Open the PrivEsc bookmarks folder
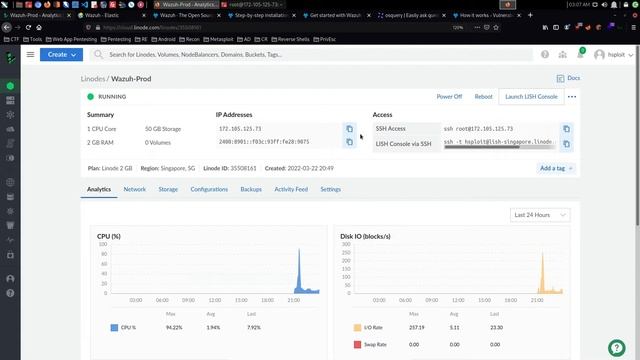The height and width of the screenshot is (360, 640). click(x=324, y=39)
